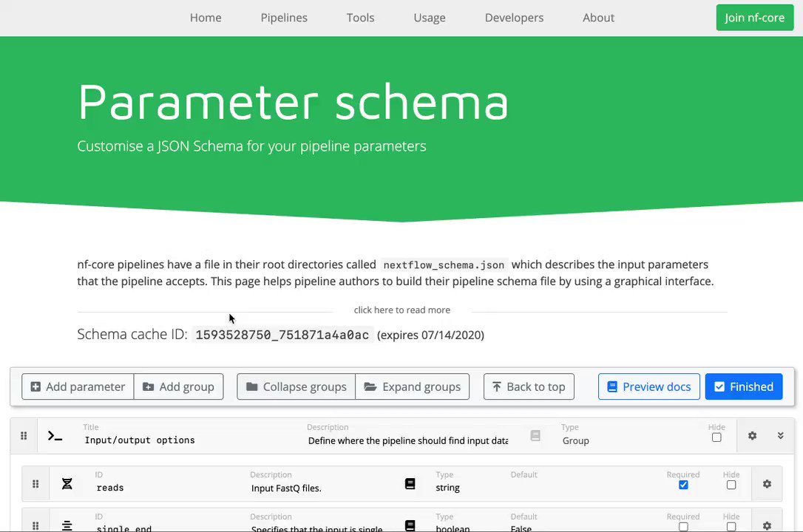Open Preview docs
The height and width of the screenshot is (532, 803).
point(649,386)
